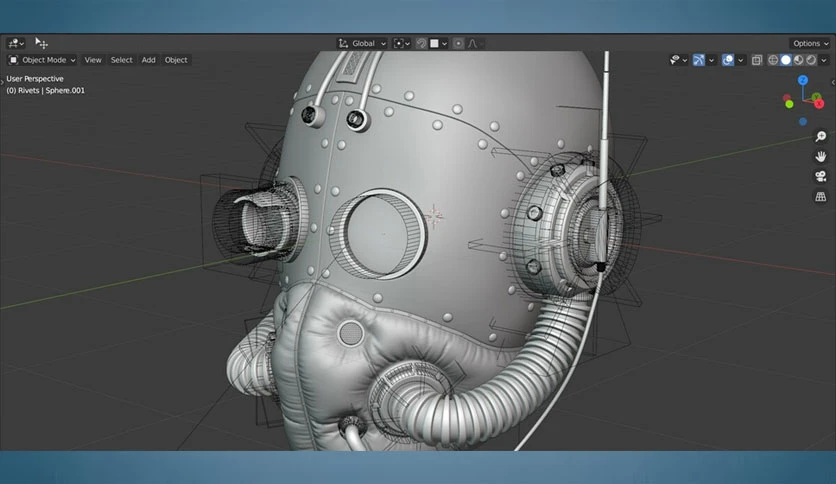This screenshot has height=484, width=836.
Task: Click the pan view hand icon
Action: pos(821,156)
